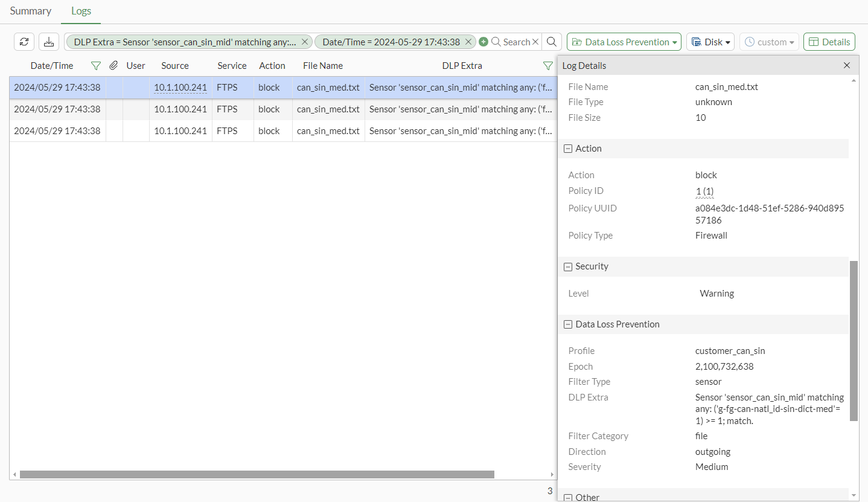The image size is (868, 502).
Task: Collapse the Data Loss Prevention details section
Action: [568, 324]
